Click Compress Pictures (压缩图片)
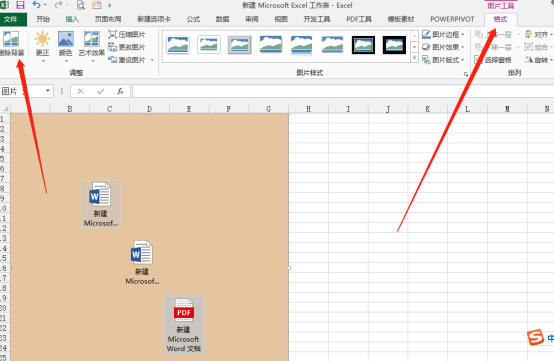Image resolution: width=554 pixels, height=361 pixels. coord(127,35)
